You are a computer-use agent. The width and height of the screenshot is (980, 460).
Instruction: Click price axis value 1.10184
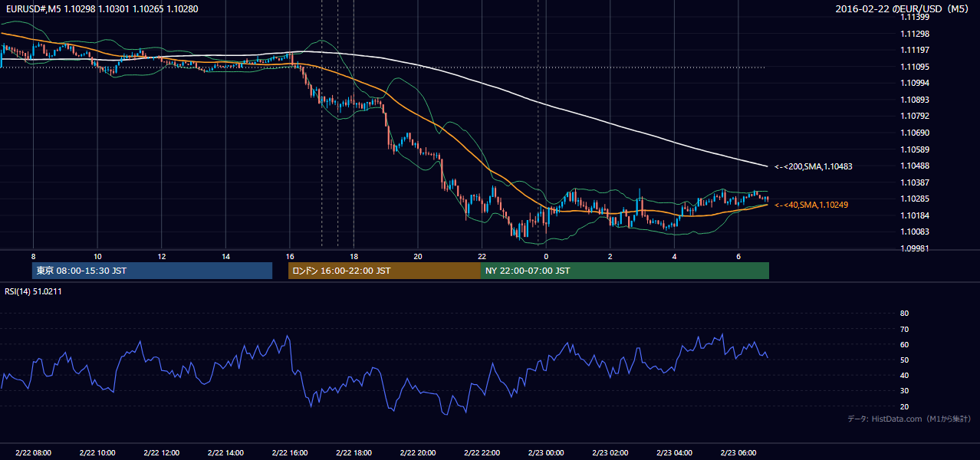916,215
